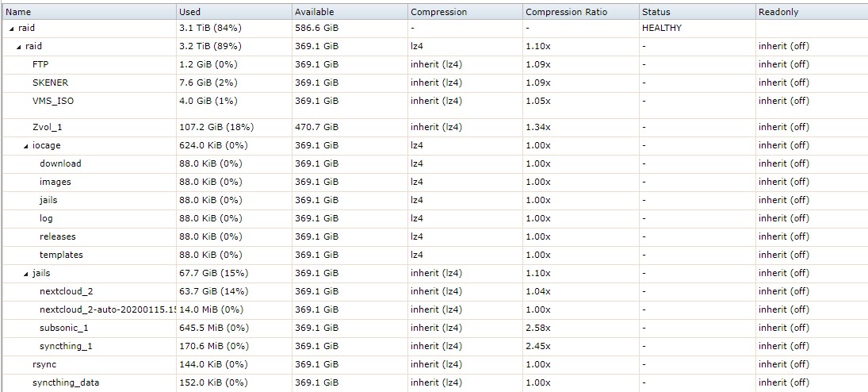Select the rsync dataset row
Screen dimensions: 868x392
[435, 364]
